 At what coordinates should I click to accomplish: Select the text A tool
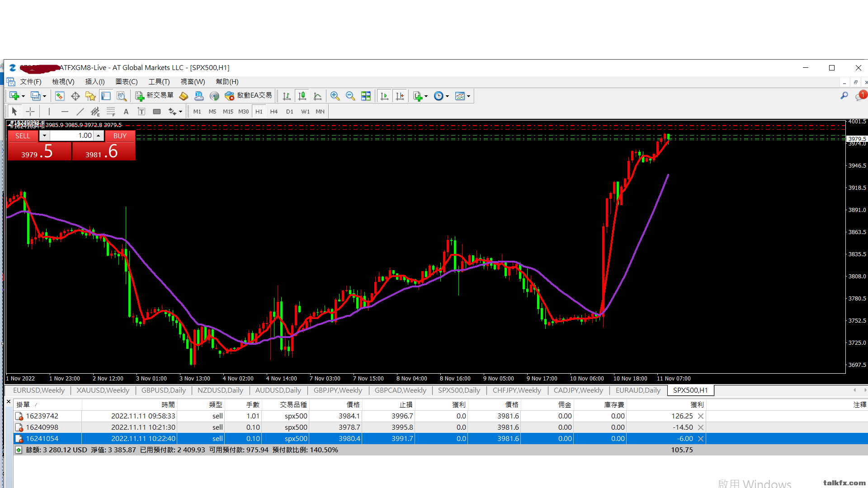coord(126,111)
